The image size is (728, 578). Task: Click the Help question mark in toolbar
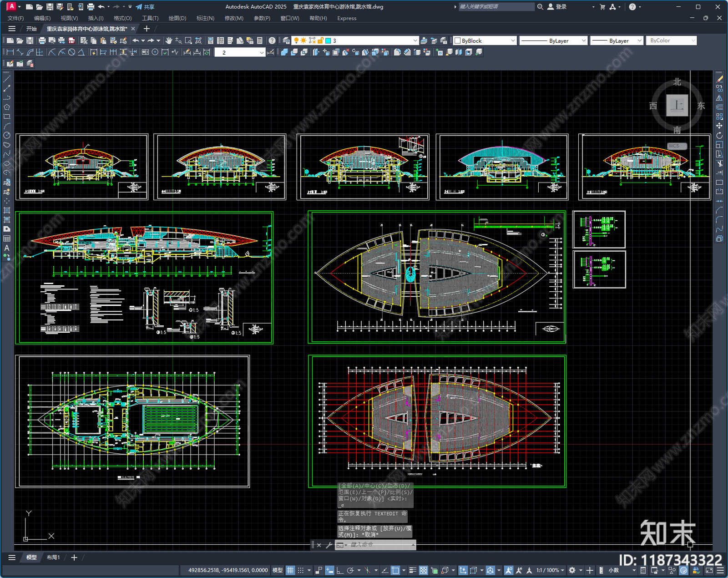[272, 41]
